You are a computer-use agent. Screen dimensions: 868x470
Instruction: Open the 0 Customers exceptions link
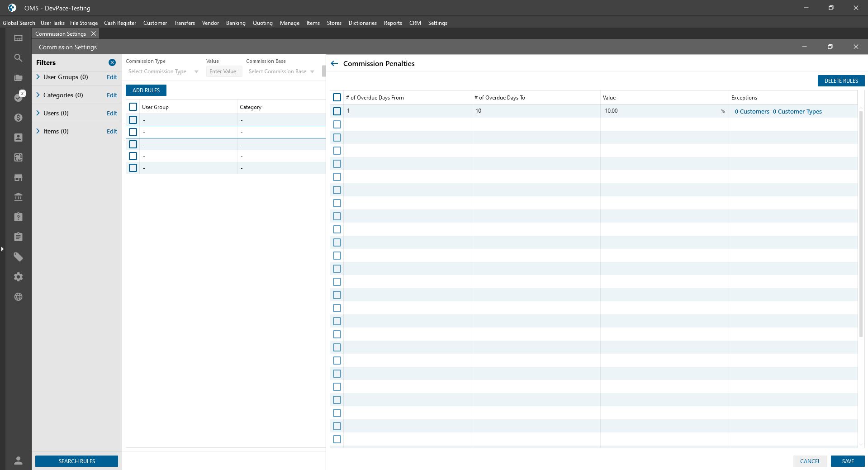coord(752,112)
